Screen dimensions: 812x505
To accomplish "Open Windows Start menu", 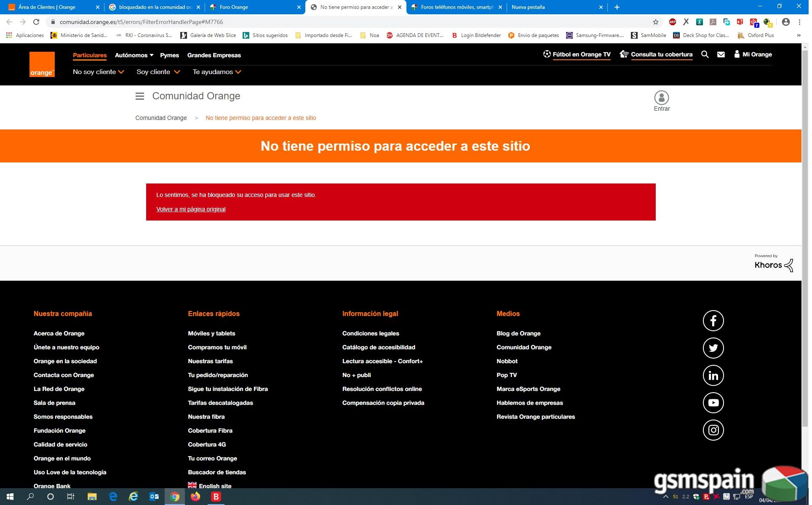I will 10,497.
